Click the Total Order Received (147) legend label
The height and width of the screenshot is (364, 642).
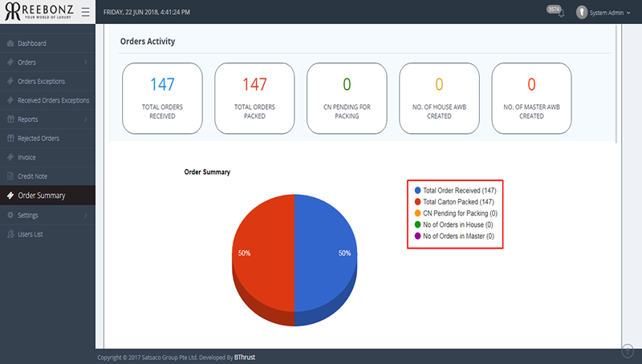point(459,191)
